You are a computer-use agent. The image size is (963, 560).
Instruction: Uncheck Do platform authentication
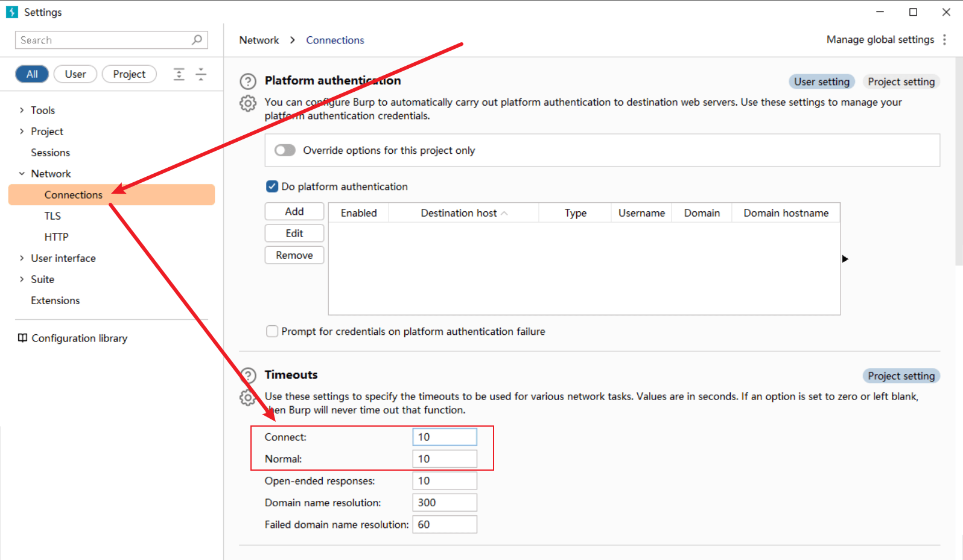pyautogui.click(x=272, y=186)
